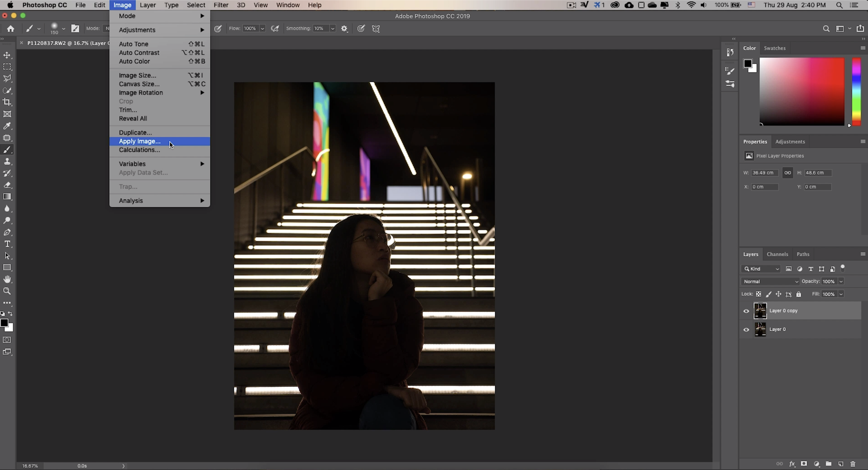Image resolution: width=868 pixels, height=470 pixels.
Task: Click the Smoothing percentage input field
Action: tap(321, 28)
